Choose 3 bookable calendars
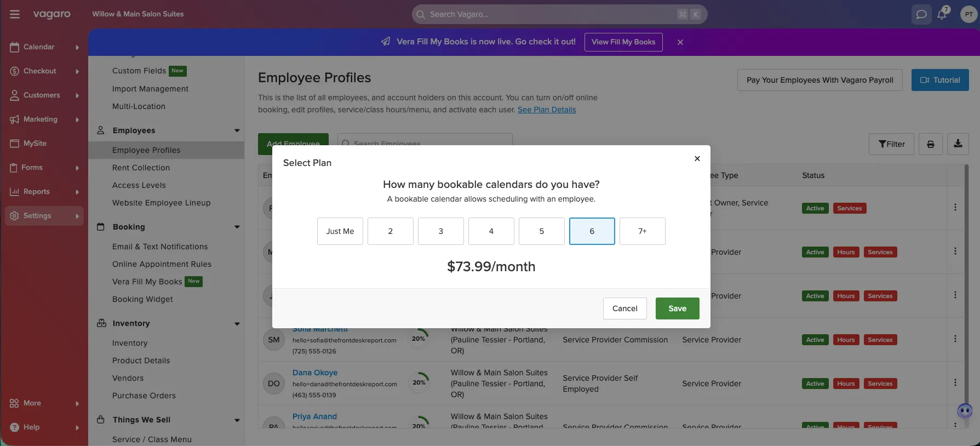The image size is (980, 446). [x=441, y=231]
